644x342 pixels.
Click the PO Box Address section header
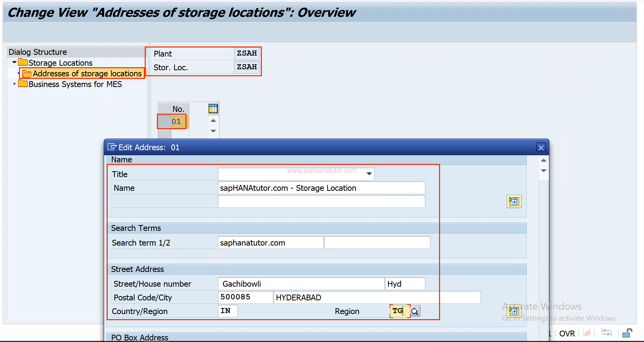tap(316, 337)
